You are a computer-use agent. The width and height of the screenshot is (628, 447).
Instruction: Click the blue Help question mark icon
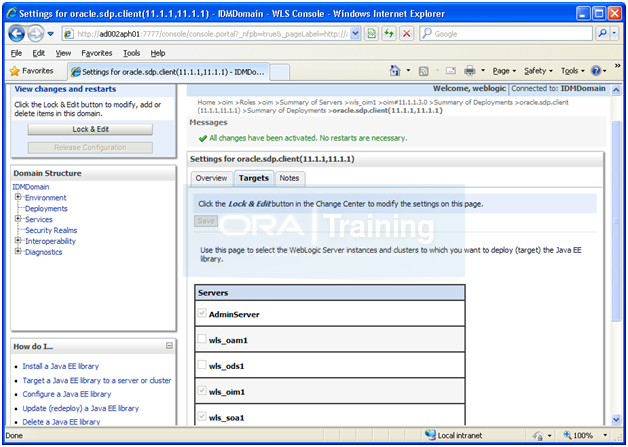tap(596, 71)
